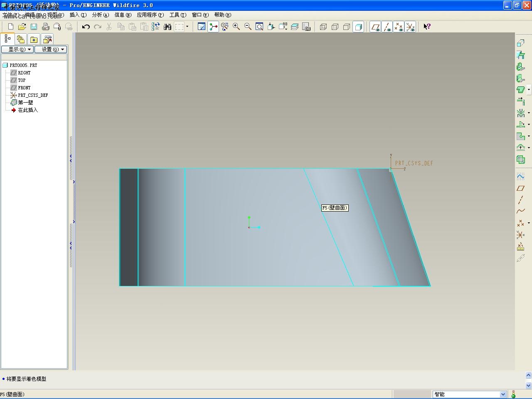The height and width of the screenshot is (399, 532).
Task: Toggle coordinate systems visibility
Action: click(x=410, y=27)
